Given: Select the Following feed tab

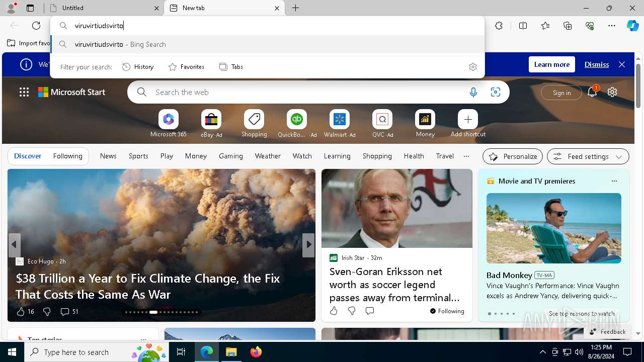Looking at the screenshot, I should pyautogui.click(x=67, y=156).
